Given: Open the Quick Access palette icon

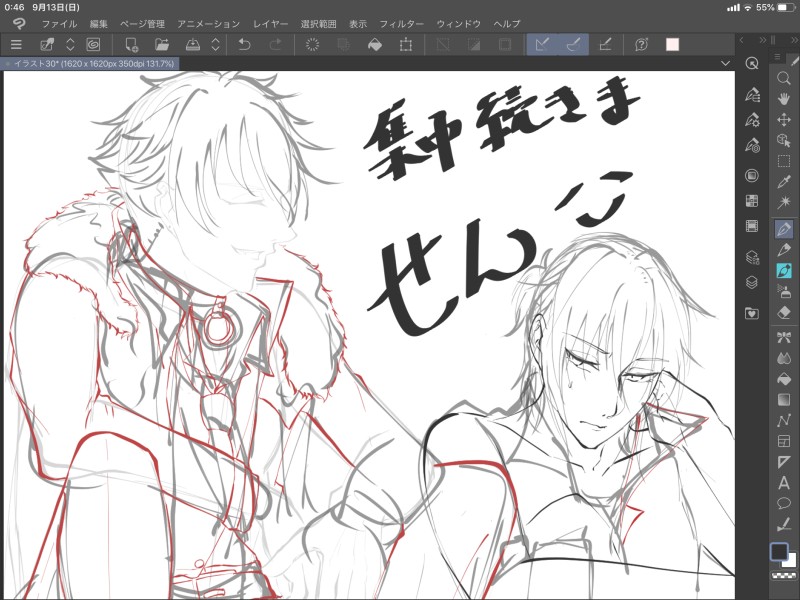Looking at the screenshot, I should pos(752,63).
